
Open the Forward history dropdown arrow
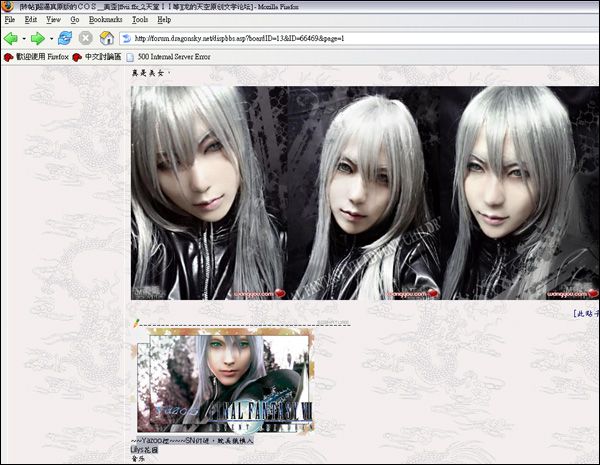[x=51, y=39]
